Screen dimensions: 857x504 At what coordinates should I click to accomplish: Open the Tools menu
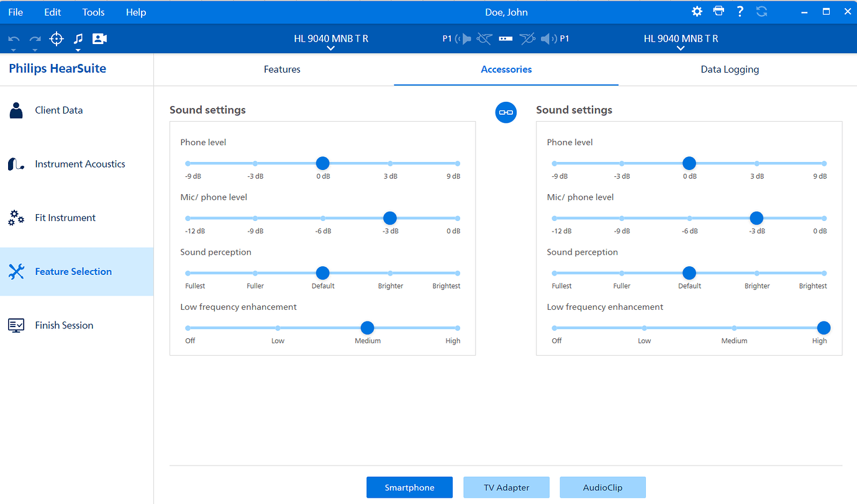tap(93, 12)
